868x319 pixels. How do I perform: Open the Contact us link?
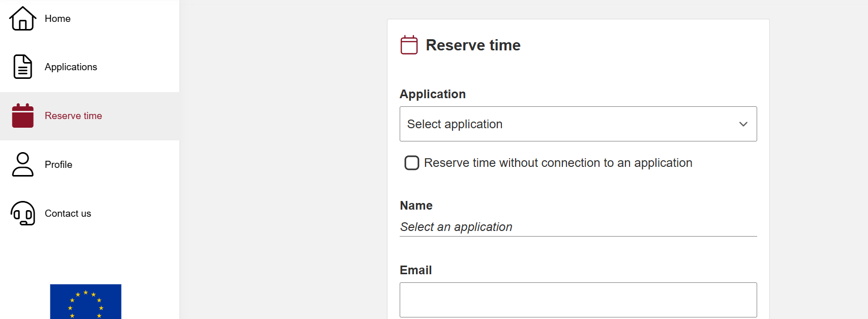click(68, 214)
